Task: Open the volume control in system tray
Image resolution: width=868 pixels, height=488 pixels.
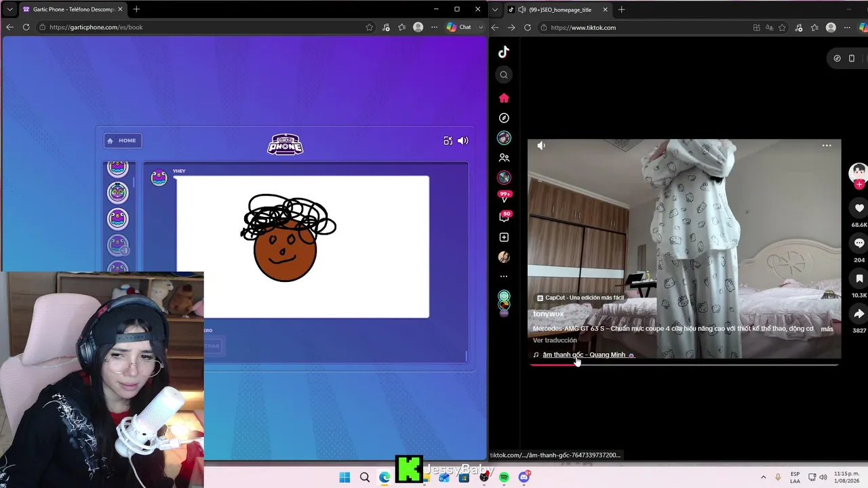Action: tap(823, 477)
